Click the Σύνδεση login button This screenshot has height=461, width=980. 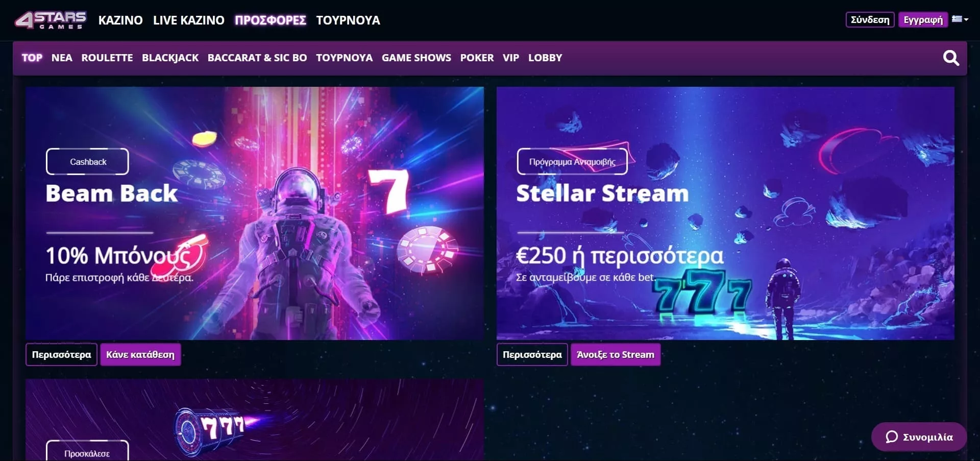pos(870,20)
